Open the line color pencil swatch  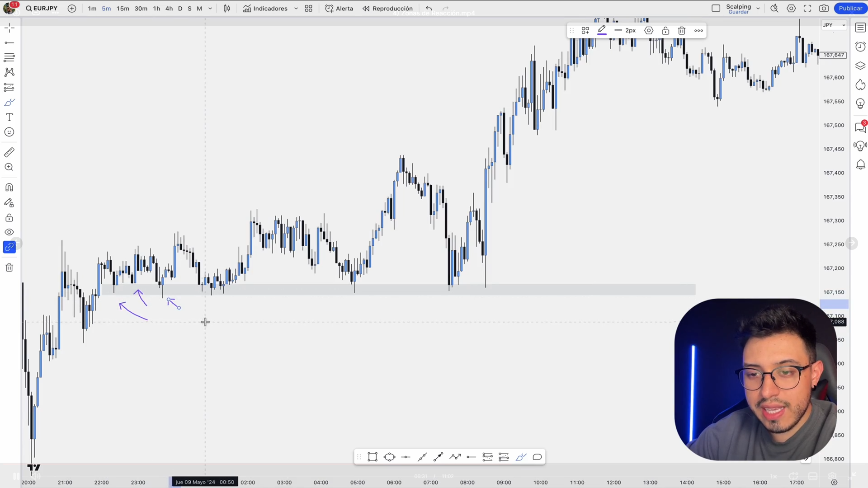click(602, 31)
